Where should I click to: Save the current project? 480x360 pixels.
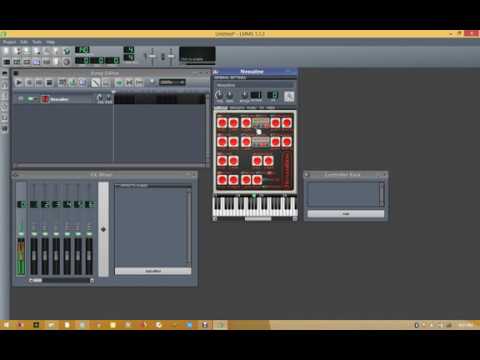(46, 51)
